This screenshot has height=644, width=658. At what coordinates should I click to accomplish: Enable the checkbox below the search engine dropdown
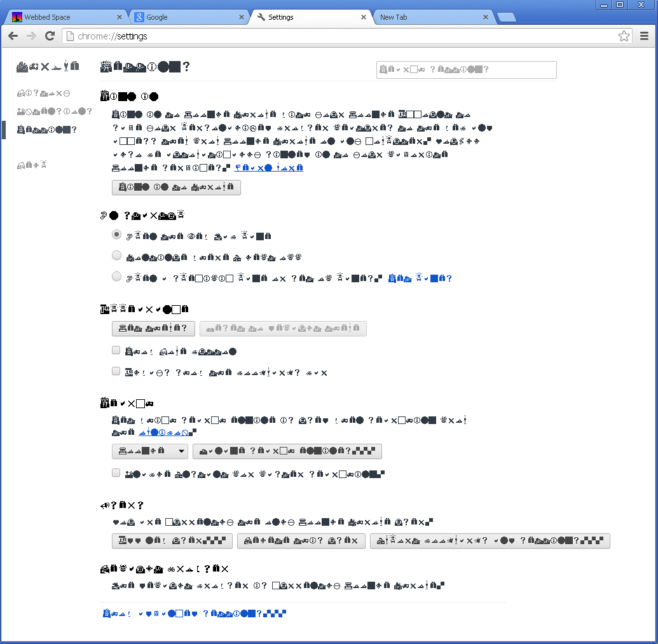tap(116, 473)
